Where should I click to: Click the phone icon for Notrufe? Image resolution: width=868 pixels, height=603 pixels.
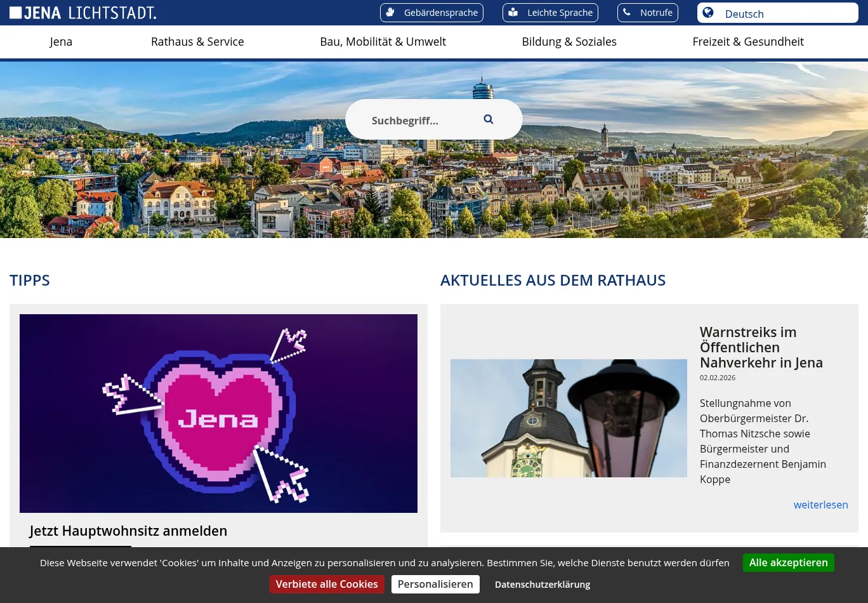(x=627, y=13)
